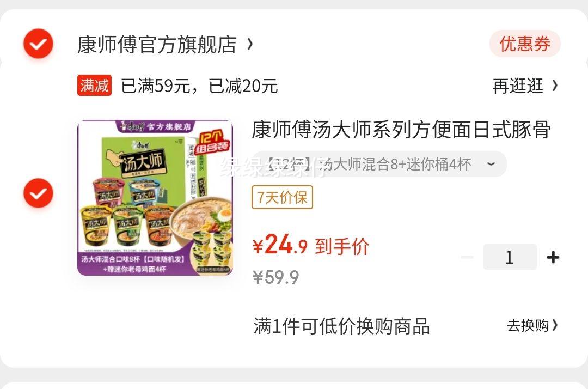Increase quantity with the plus button
The image size is (588, 389).
coord(553,257)
